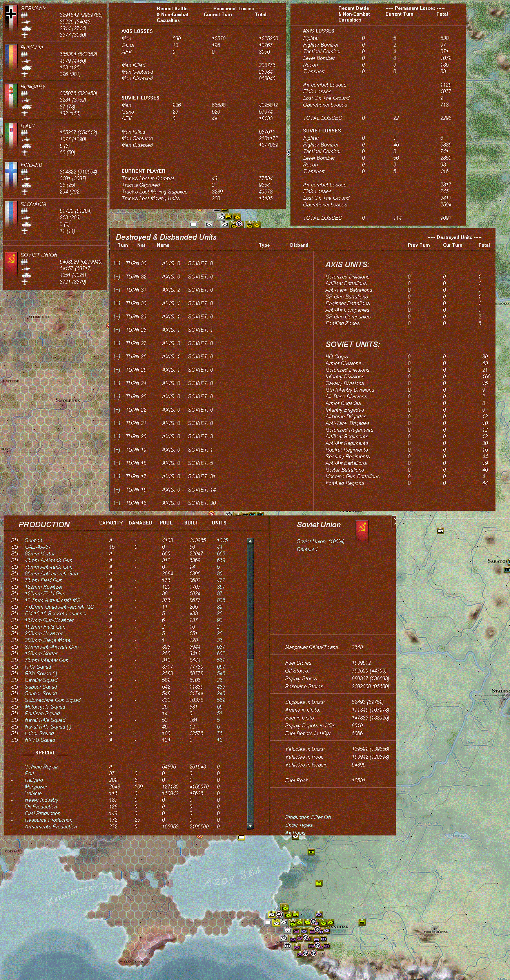The height and width of the screenshot is (980, 510).
Task: Click the Soviet flag in the production info panel
Action: [x=362, y=531]
